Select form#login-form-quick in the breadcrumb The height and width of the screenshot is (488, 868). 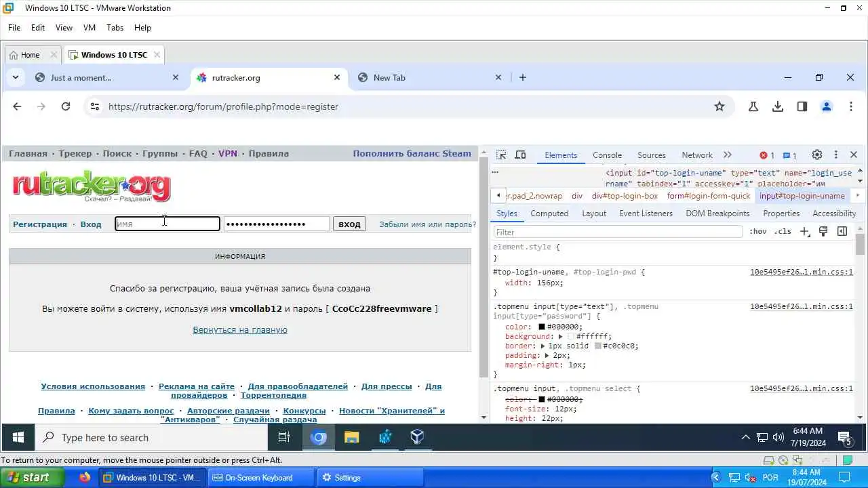tap(709, 196)
